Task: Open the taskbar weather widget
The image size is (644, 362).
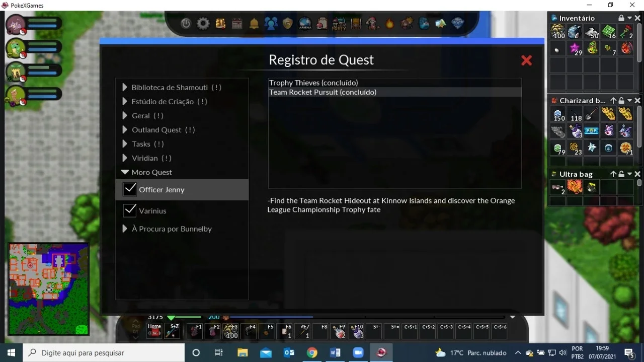Action: point(471,352)
